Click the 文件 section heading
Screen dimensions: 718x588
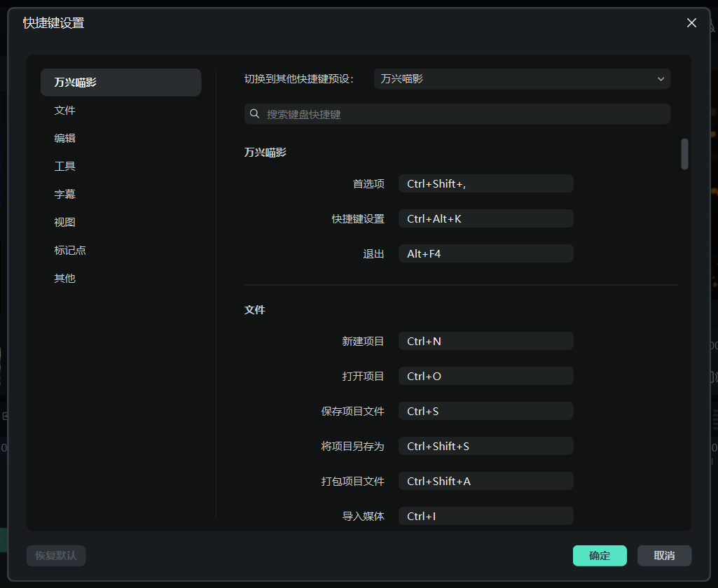[x=254, y=310]
